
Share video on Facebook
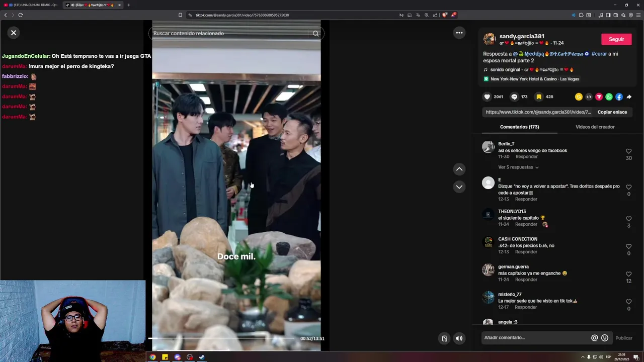619,97
